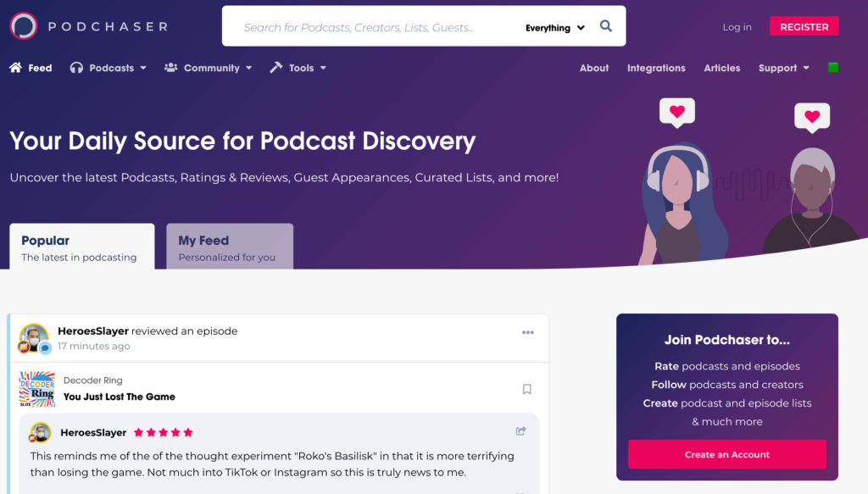
Task: Expand the Tools menu arrow
Action: point(323,68)
